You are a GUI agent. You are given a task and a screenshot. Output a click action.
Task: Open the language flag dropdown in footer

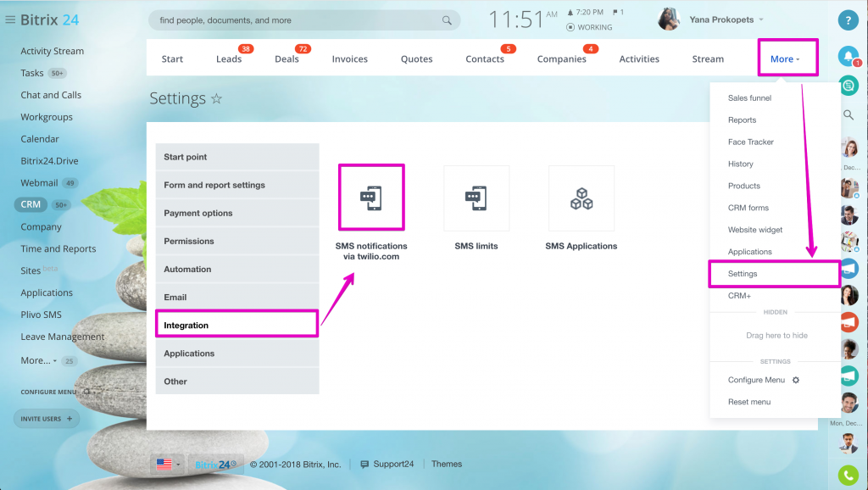(x=169, y=465)
